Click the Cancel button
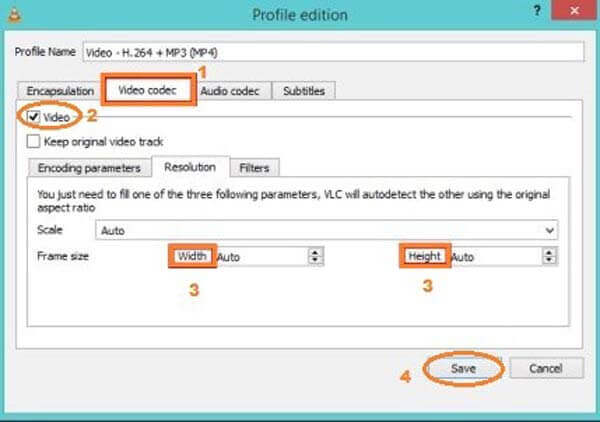The height and width of the screenshot is (422, 600). (546, 369)
